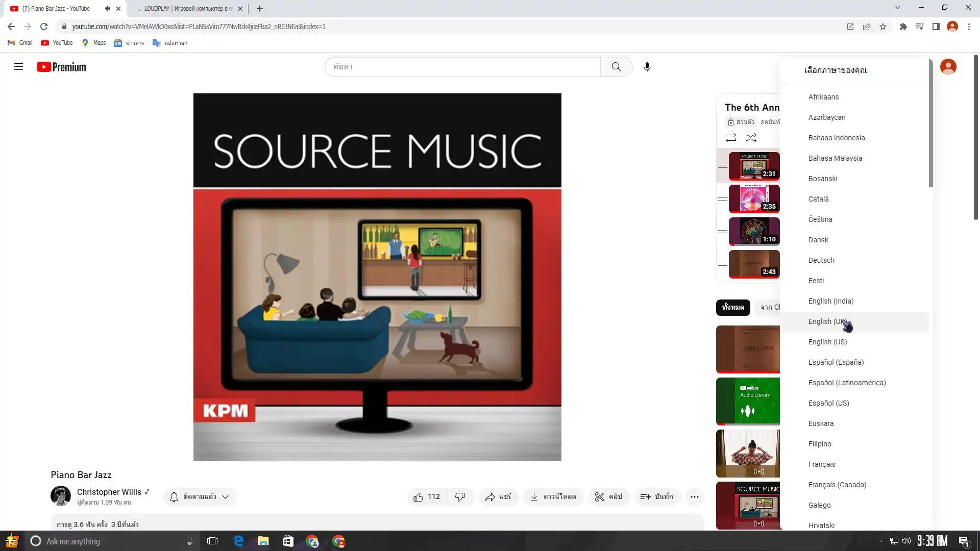Screen dimensions: 980x551
Task: Click the download button
Action: coord(553,497)
